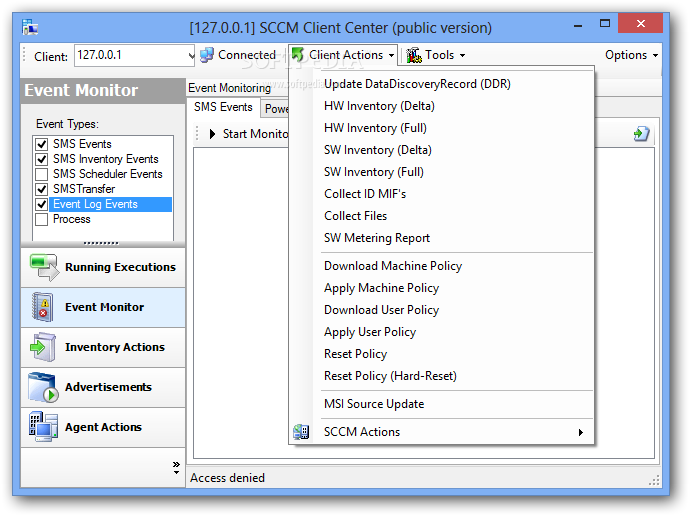Select Collect Files menu item
Screen dimensions: 690x516
point(356,216)
